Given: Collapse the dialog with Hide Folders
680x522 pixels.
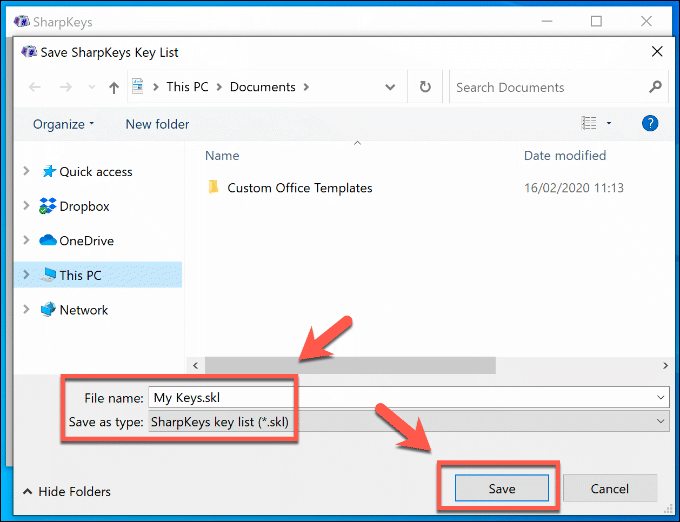Looking at the screenshot, I should (x=66, y=492).
